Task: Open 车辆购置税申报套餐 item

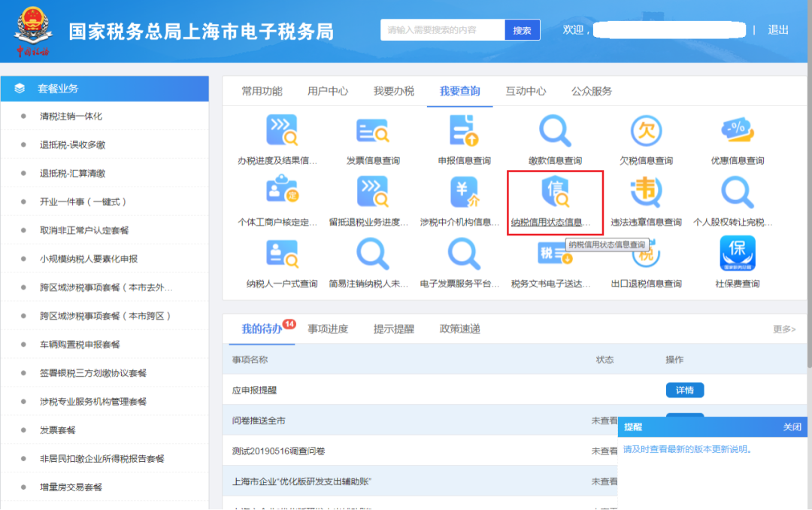Action: point(80,345)
